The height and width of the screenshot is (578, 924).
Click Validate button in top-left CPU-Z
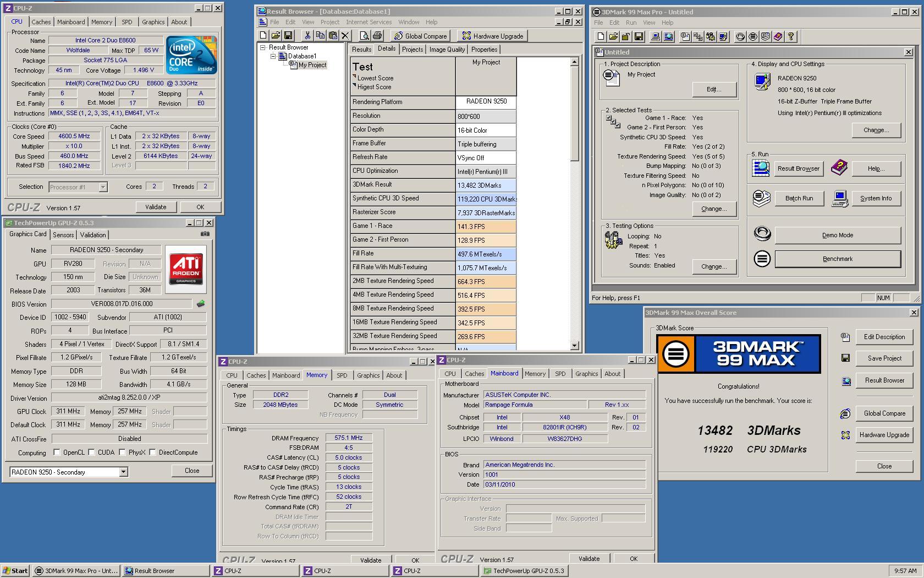(156, 207)
